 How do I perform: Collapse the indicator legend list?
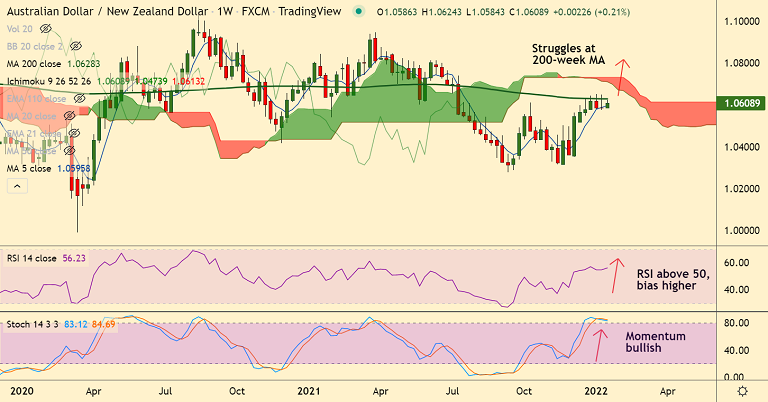coord(17,186)
